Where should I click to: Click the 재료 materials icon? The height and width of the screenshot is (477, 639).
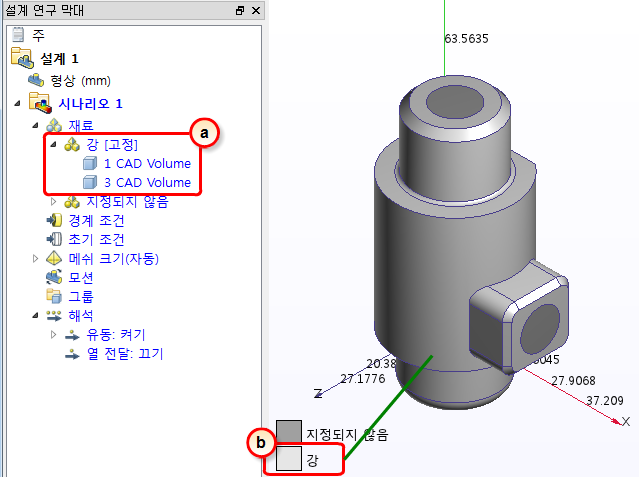tap(54, 126)
